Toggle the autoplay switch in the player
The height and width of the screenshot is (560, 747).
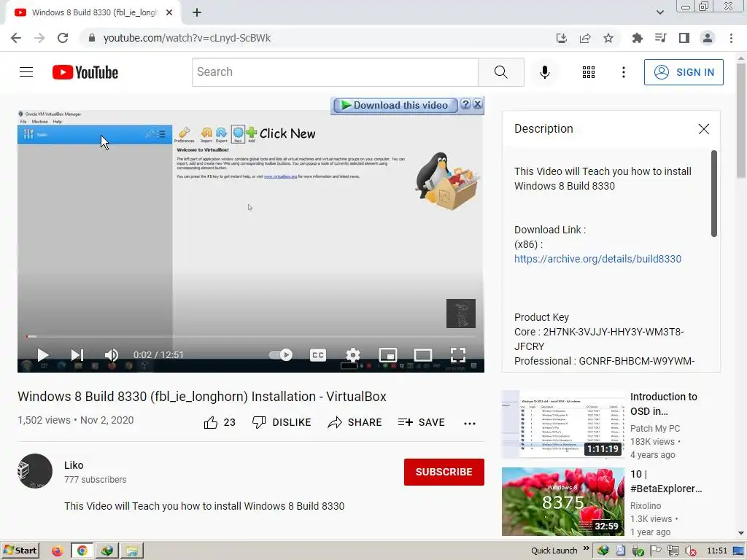click(x=281, y=355)
